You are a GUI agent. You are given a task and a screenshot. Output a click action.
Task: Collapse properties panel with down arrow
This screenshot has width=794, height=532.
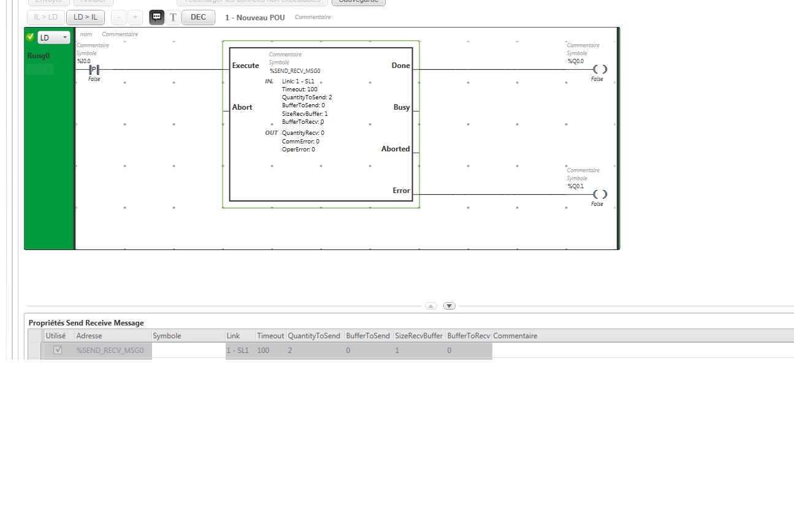click(x=449, y=306)
